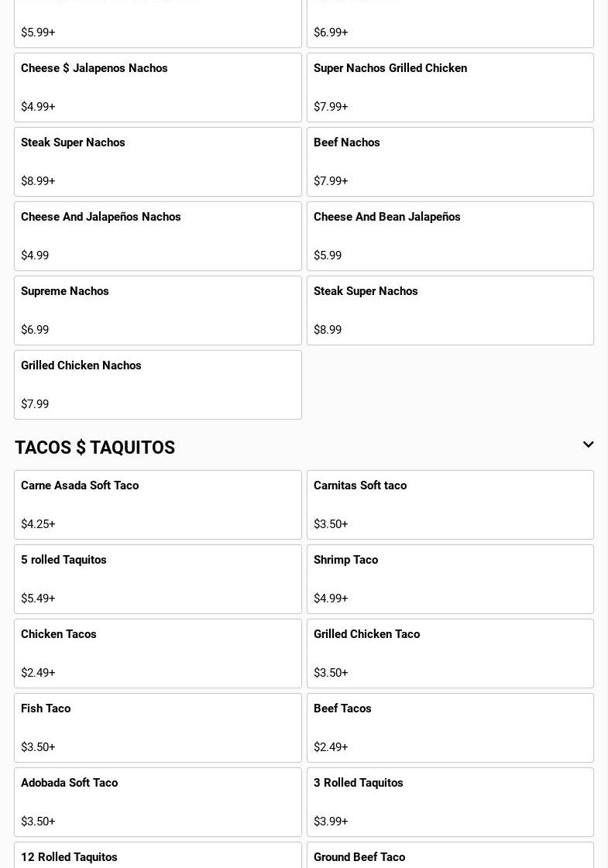Open the 3 Rolled Taquitos item
The height and width of the screenshot is (868, 608).
[x=450, y=802]
